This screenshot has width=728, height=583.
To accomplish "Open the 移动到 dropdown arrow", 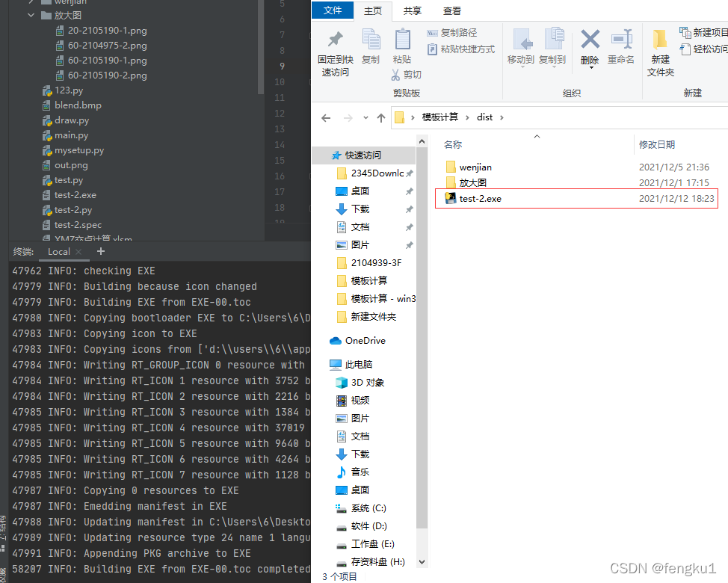I will (x=521, y=67).
